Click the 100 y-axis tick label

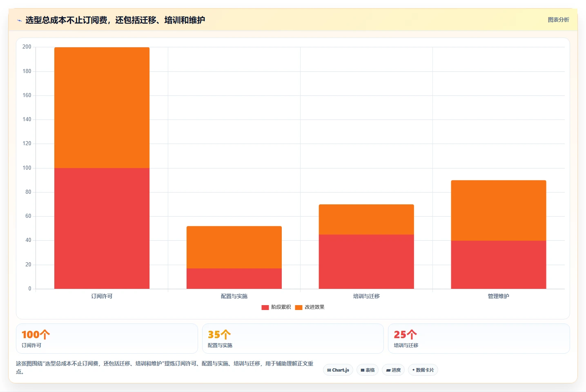pyautogui.click(x=27, y=168)
